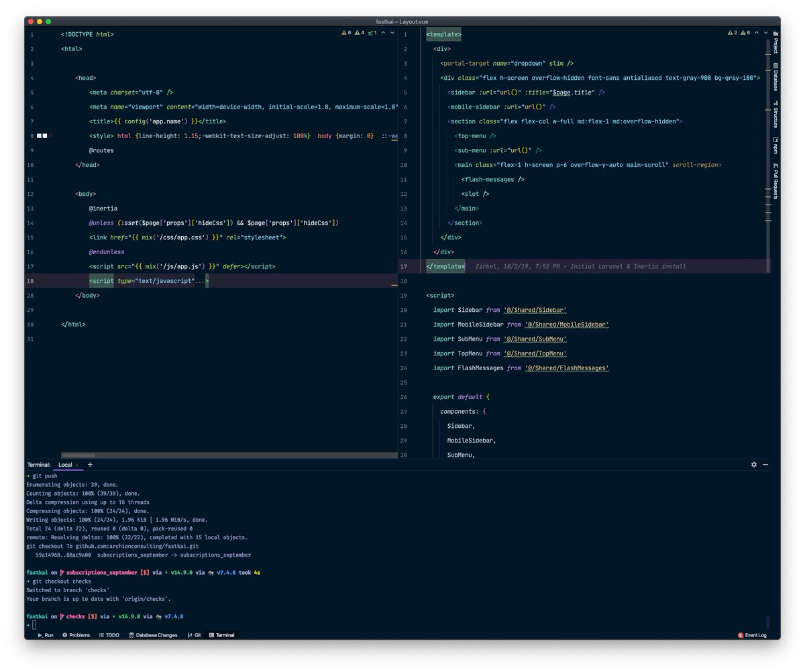Click weak warning count 4 in left editor

(360, 33)
